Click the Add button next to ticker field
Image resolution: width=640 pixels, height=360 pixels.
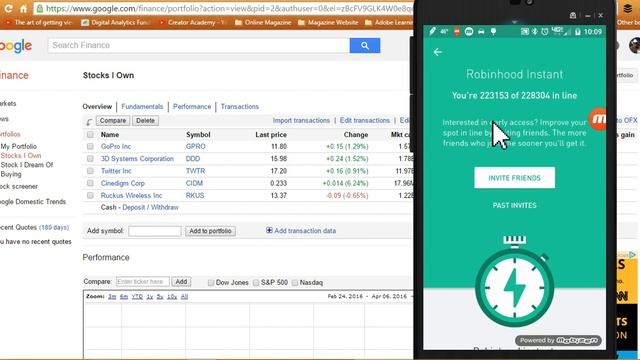pyautogui.click(x=181, y=282)
